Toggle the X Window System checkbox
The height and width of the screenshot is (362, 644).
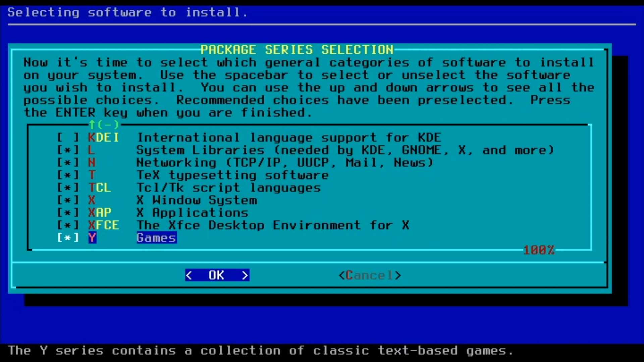pyautogui.click(x=68, y=200)
